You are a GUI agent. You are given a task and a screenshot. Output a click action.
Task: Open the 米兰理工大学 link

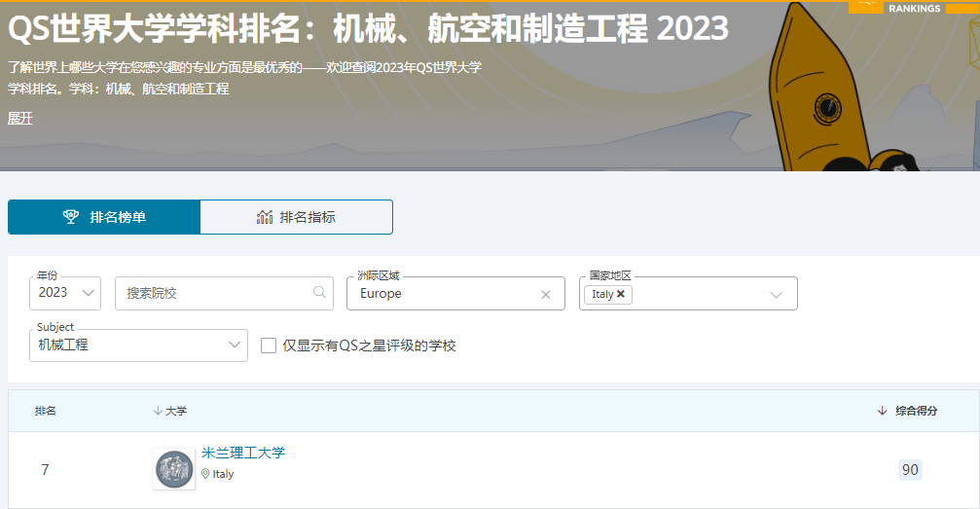tap(243, 453)
